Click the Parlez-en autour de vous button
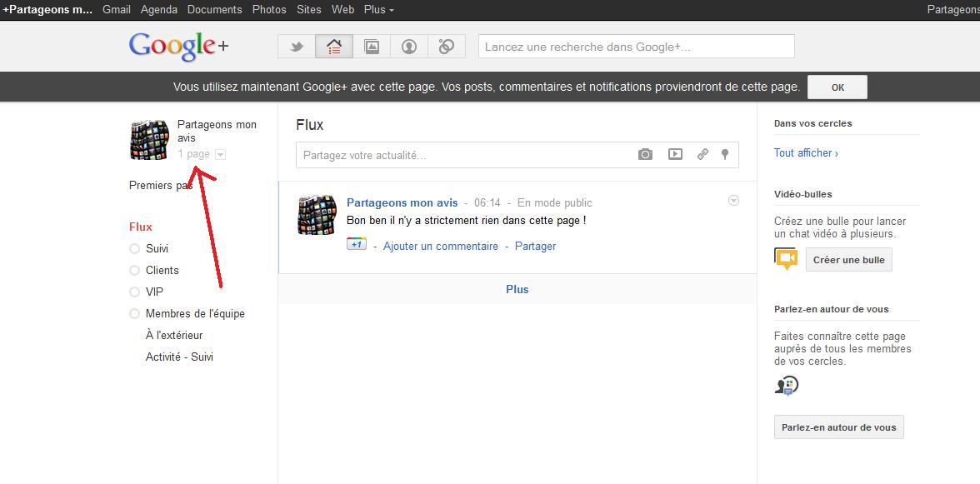Screen dimensions: 980x484 tap(838, 427)
